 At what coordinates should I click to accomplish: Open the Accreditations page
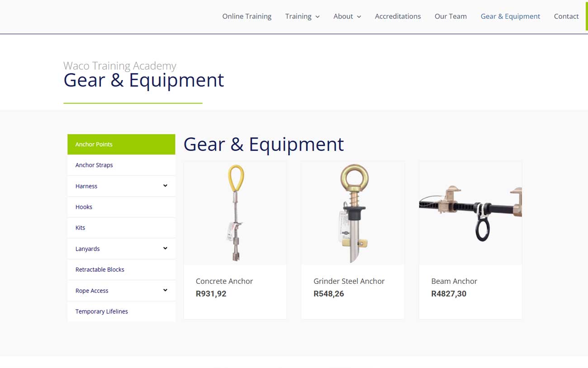point(398,16)
